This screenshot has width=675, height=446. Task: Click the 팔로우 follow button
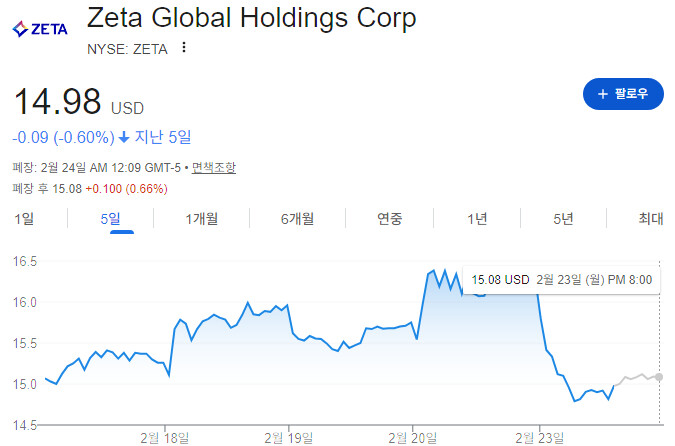[x=623, y=93]
